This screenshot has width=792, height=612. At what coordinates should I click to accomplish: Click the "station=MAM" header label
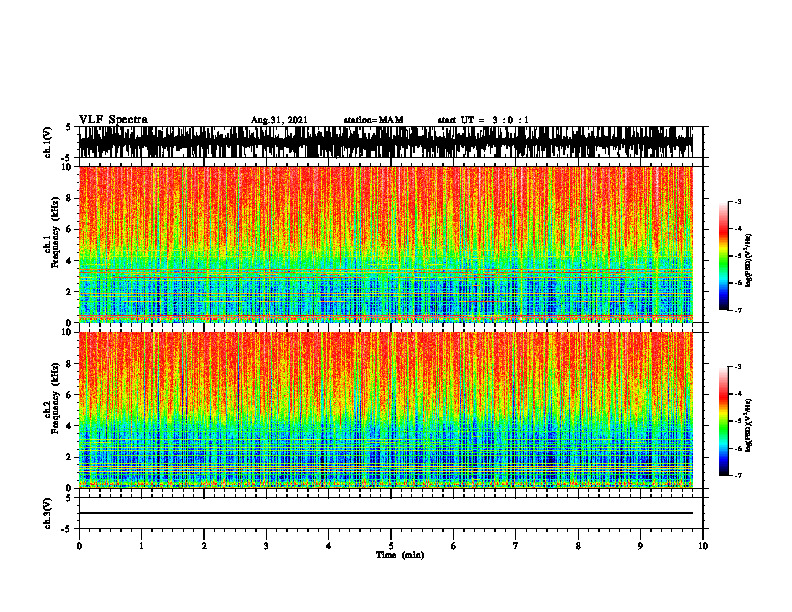373,120
